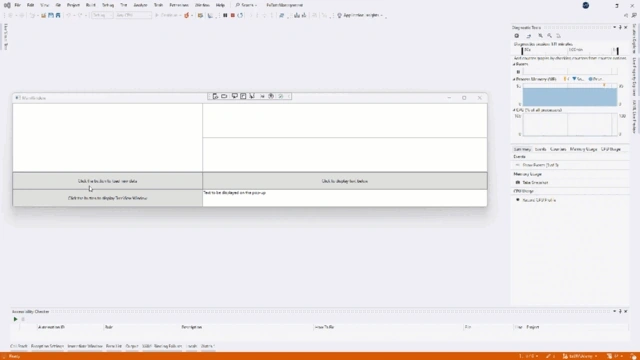Open the Extensions menu
Screen dimensions: 640x360
click(179, 5)
